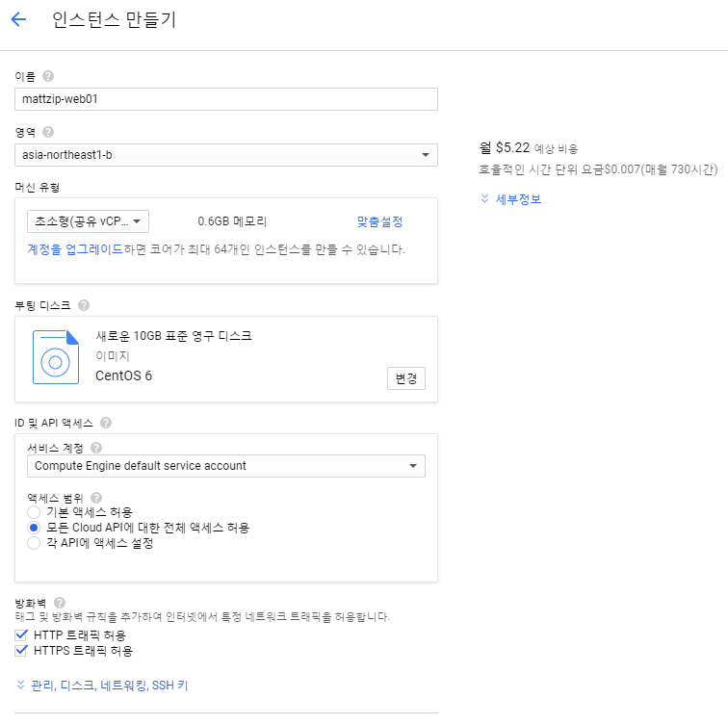The image size is (728, 725).
Task: Click 맞춤설정 link for machine type
Action: (379, 221)
